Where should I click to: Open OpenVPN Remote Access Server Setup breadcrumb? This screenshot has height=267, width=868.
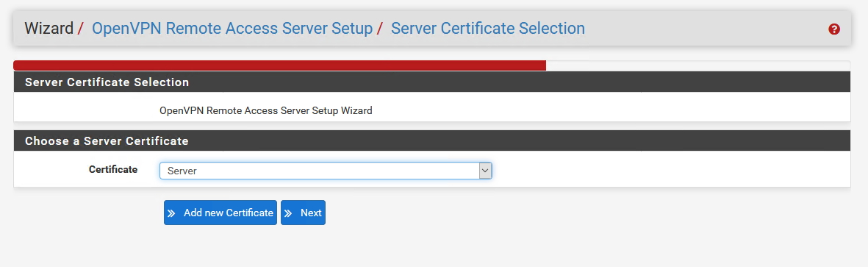(x=232, y=28)
